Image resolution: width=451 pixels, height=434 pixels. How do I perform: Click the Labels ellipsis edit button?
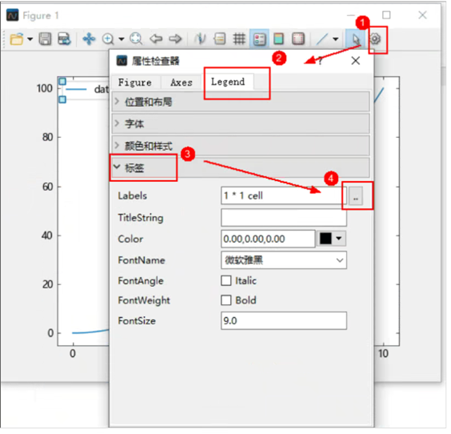[x=356, y=196]
